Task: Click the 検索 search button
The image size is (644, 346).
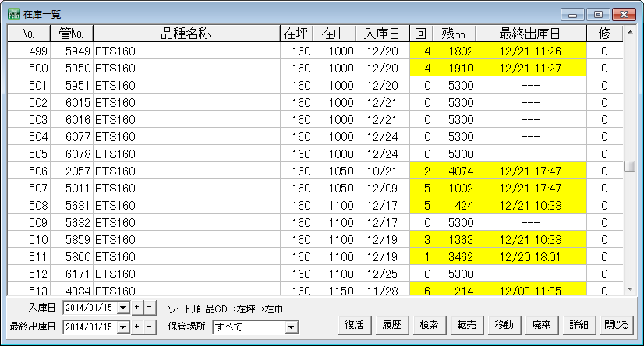Action: pos(429,325)
